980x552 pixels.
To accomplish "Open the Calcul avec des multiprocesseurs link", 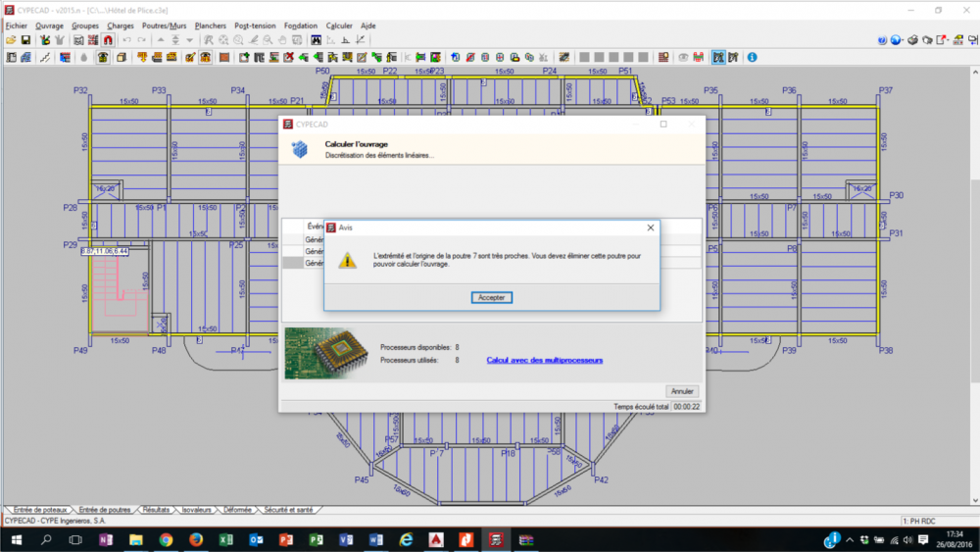I will pos(544,360).
